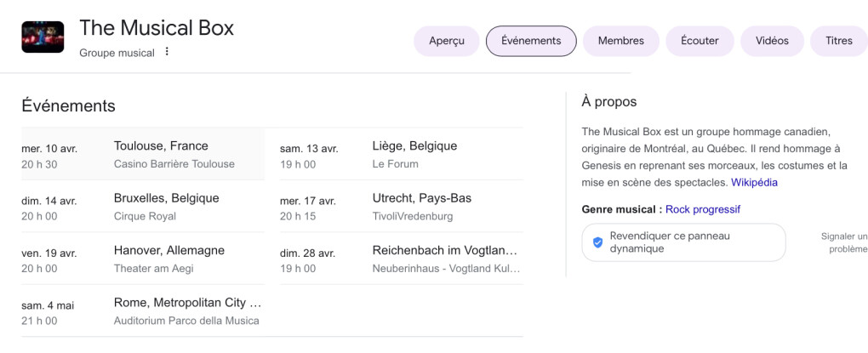This screenshot has height=353, width=868.
Task: Select the Hanover Theater am Aegi event
Action: tap(143, 259)
